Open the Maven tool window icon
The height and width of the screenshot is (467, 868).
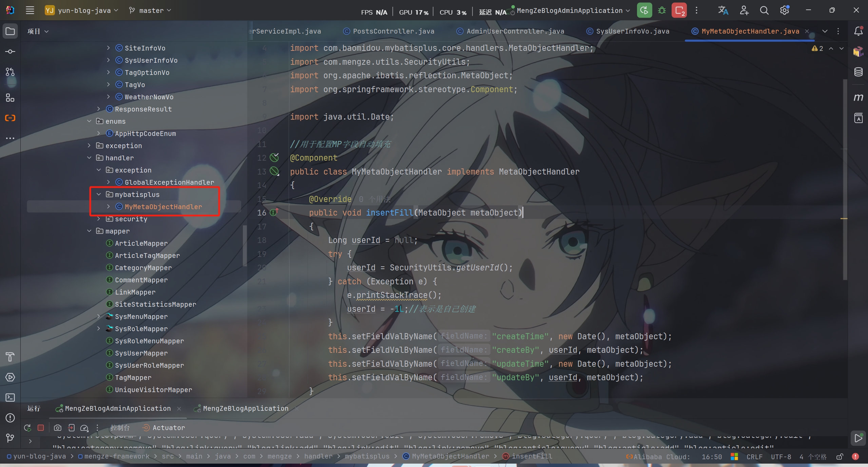point(858,98)
